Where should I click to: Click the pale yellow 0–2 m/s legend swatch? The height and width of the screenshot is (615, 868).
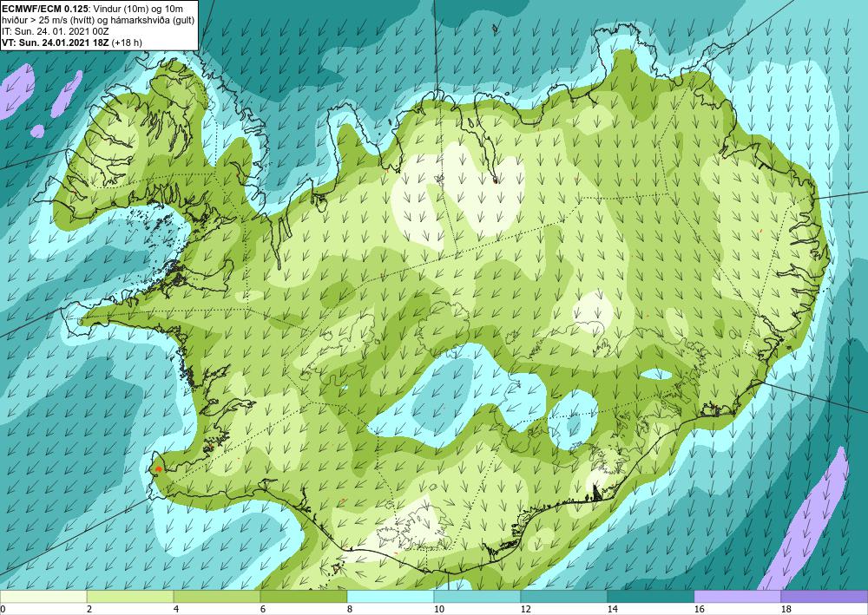tap(43, 597)
